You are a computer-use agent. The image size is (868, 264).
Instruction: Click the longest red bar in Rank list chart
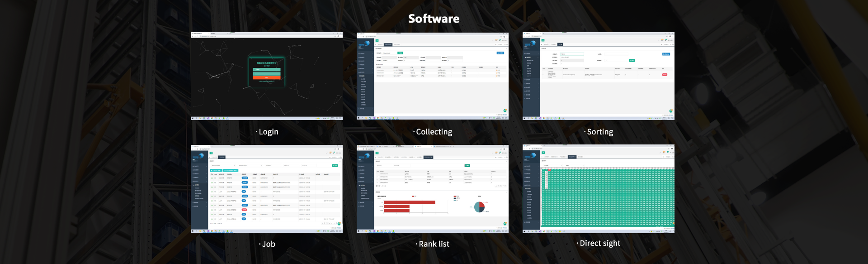(x=410, y=202)
